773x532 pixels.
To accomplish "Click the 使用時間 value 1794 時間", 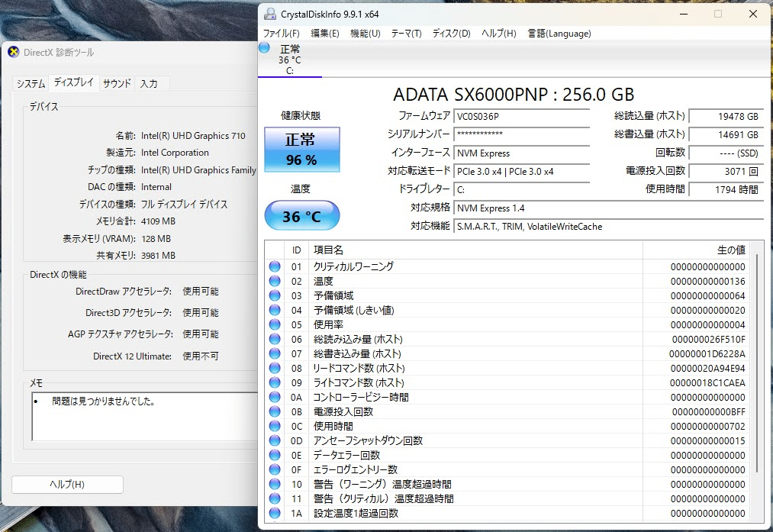I will (x=726, y=190).
